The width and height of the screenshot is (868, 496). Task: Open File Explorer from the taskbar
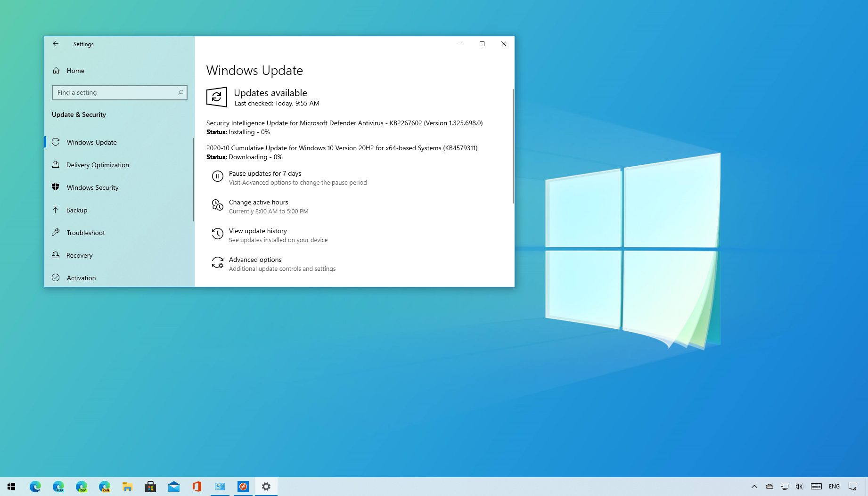coord(127,487)
